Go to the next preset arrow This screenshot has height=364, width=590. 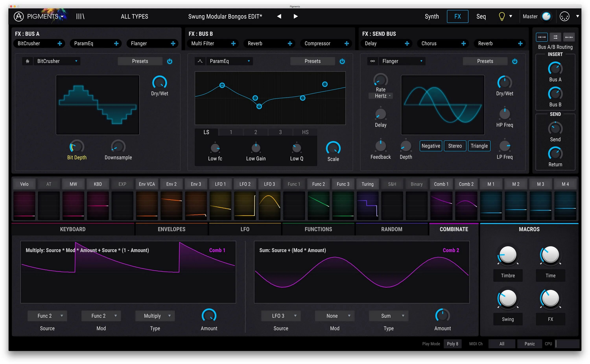tap(295, 16)
